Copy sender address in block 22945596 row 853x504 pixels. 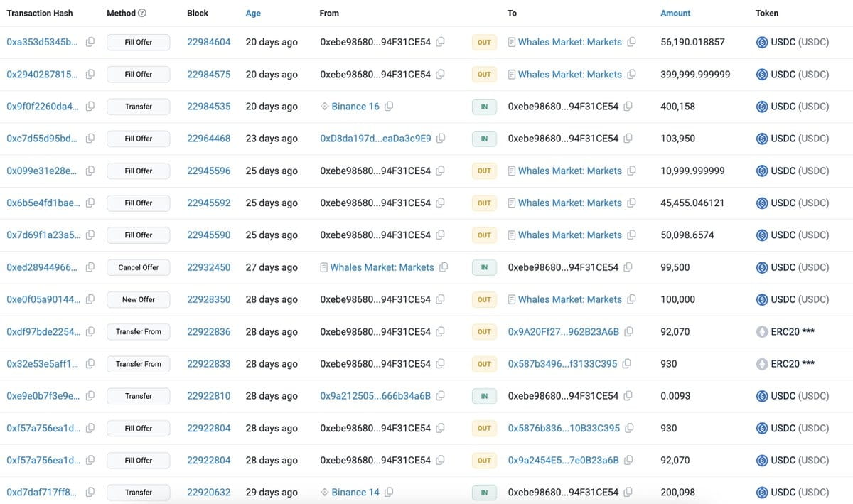(x=441, y=171)
